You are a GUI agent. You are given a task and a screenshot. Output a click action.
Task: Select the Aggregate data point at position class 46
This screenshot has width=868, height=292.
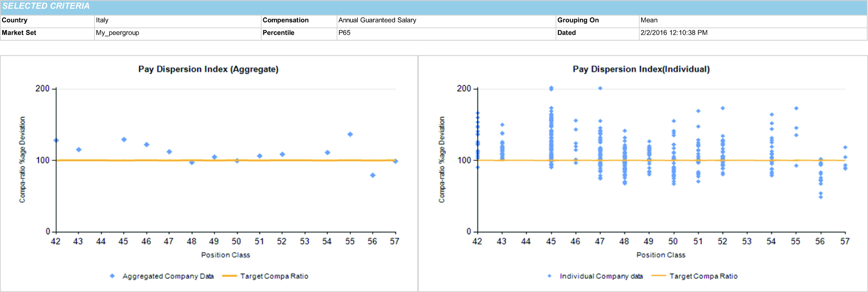(146, 145)
